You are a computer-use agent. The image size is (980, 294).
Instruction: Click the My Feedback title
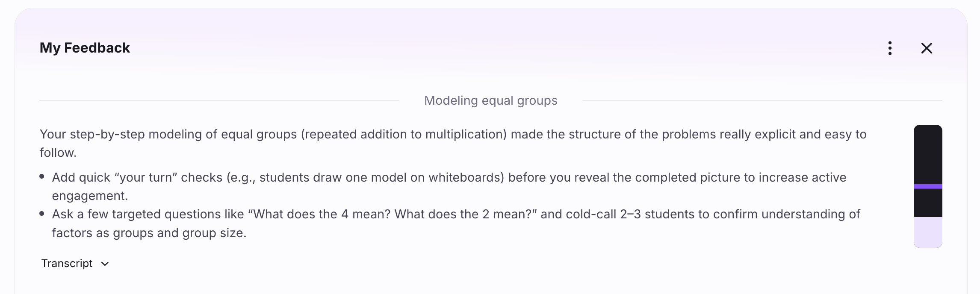pyautogui.click(x=85, y=48)
